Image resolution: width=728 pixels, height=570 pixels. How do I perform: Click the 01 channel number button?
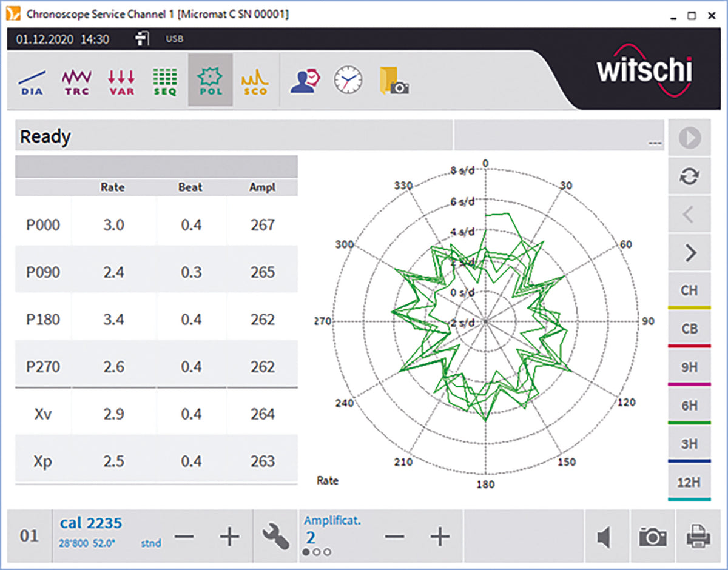coord(29,537)
